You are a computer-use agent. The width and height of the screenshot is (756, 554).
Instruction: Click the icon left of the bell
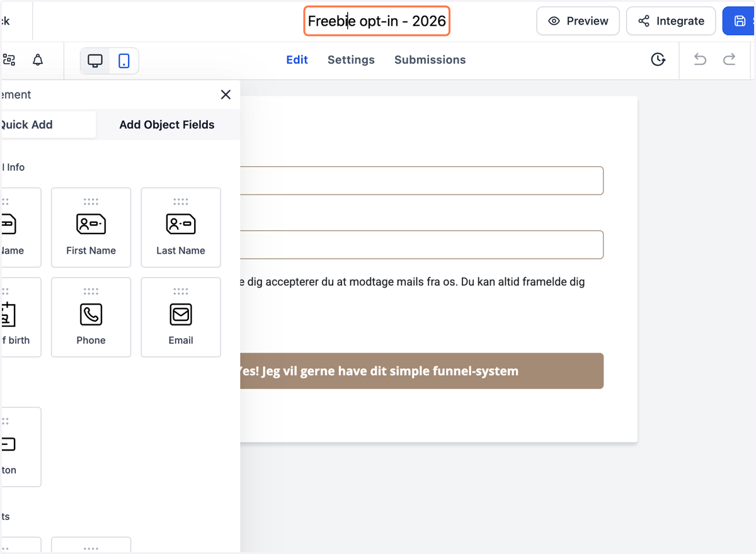(x=9, y=60)
